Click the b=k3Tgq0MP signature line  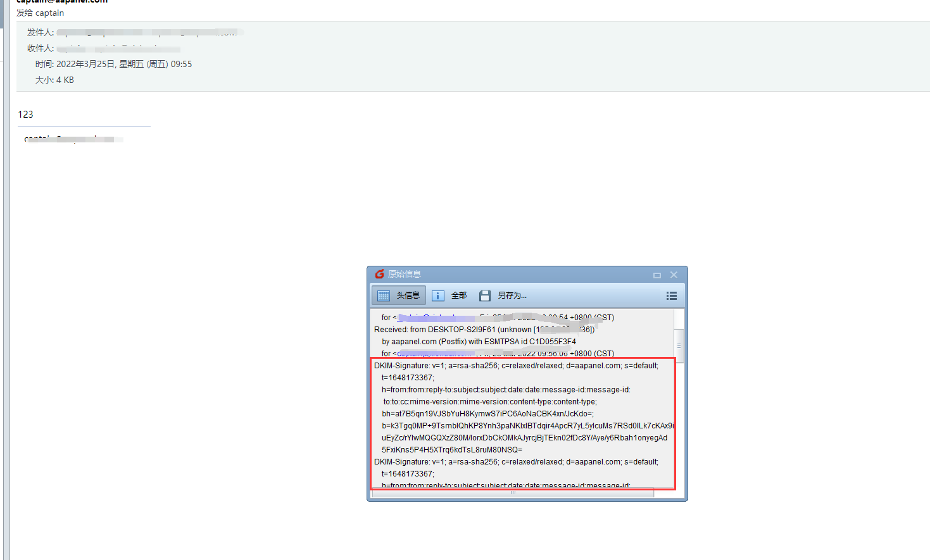(x=527, y=426)
